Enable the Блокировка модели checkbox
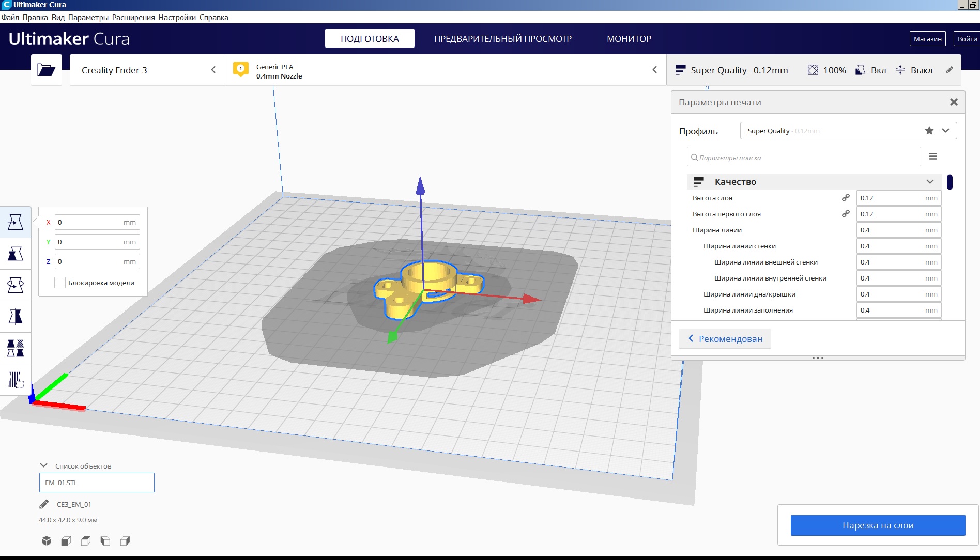Screen dimensions: 980x560 pos(60,283)
